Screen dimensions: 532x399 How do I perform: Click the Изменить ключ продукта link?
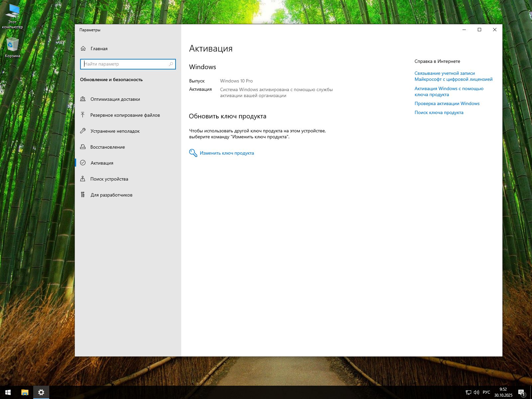[227, 153]
